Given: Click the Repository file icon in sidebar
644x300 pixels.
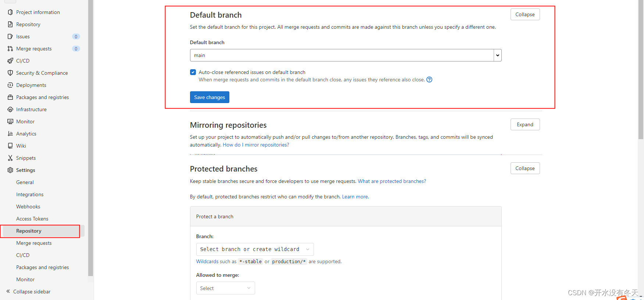Looking at the screenshot, I should coord(10,24).
